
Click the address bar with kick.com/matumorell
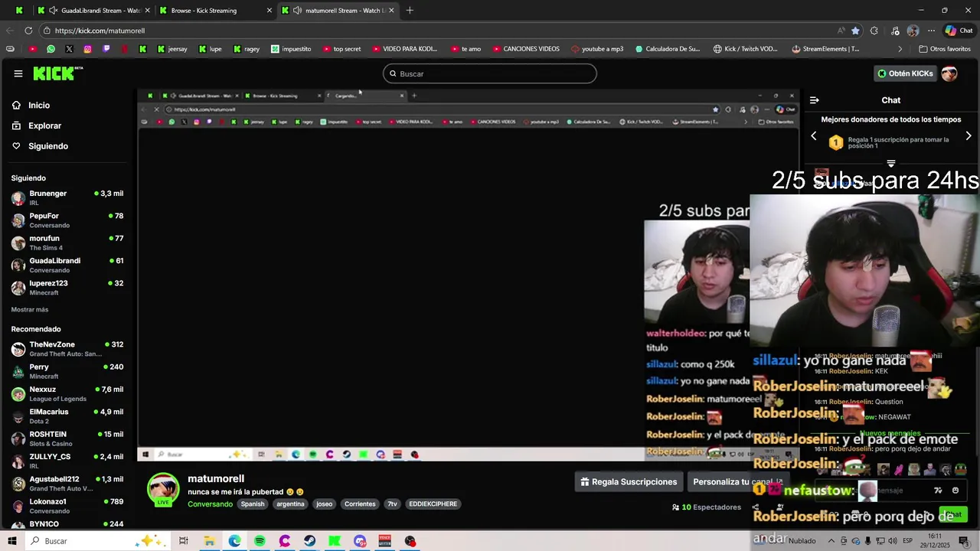pyautogui.click(x=436, y=31)
